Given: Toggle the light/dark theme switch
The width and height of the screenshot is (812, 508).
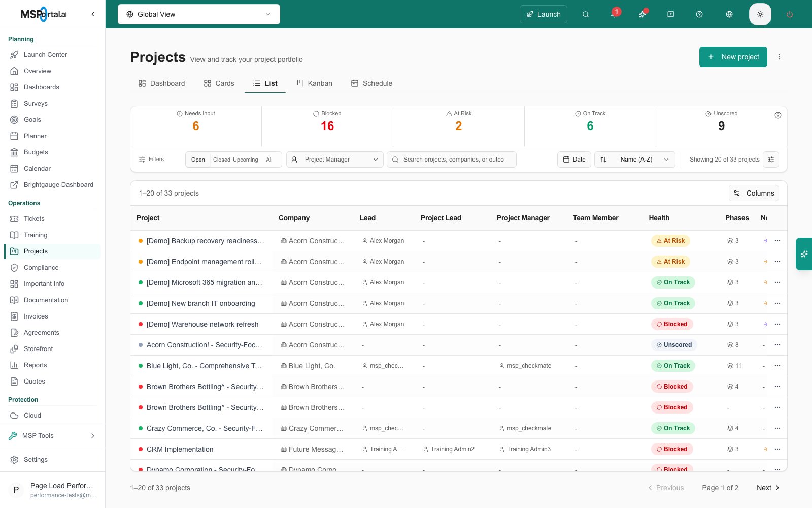Looking at the screenshot, I should tap(760, 14).
